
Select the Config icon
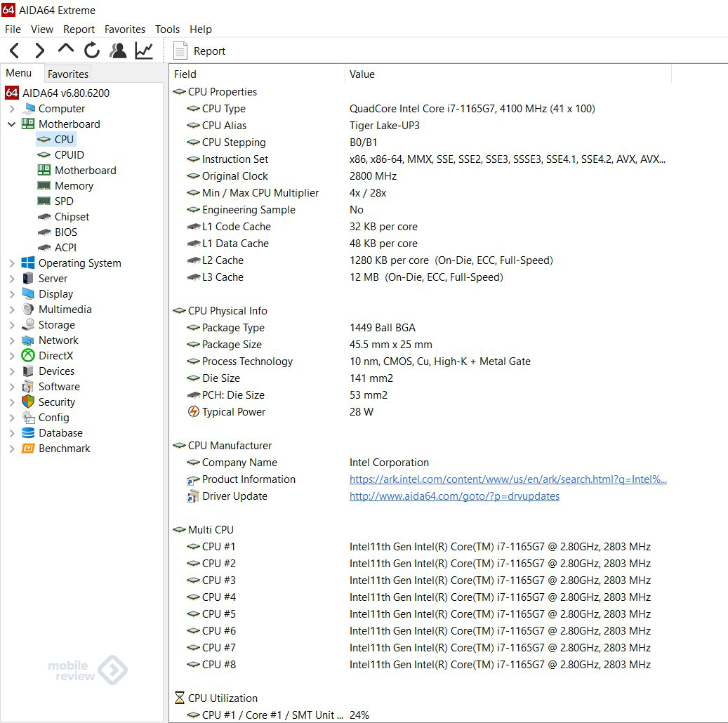point(28,418)
